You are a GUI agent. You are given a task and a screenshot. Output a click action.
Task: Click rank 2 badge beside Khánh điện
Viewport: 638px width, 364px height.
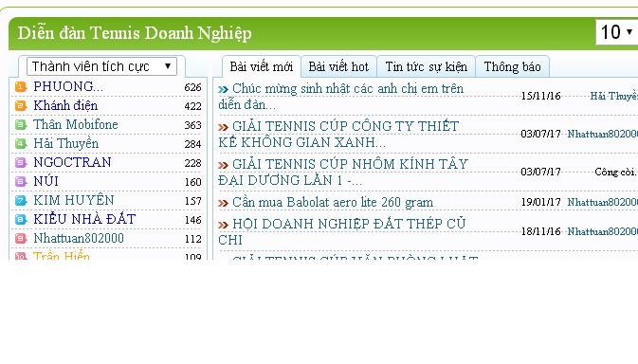[21, 106]
